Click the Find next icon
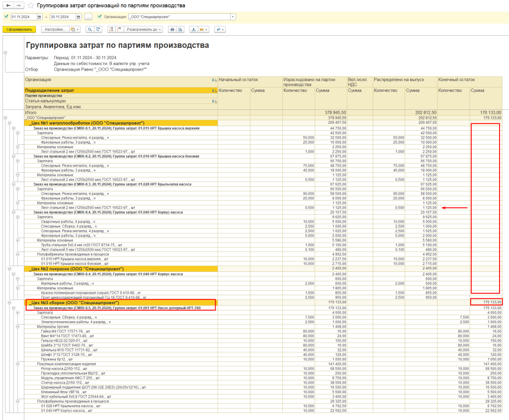The width and height of the screenshot is (509, 420). (x=98, y=29)
